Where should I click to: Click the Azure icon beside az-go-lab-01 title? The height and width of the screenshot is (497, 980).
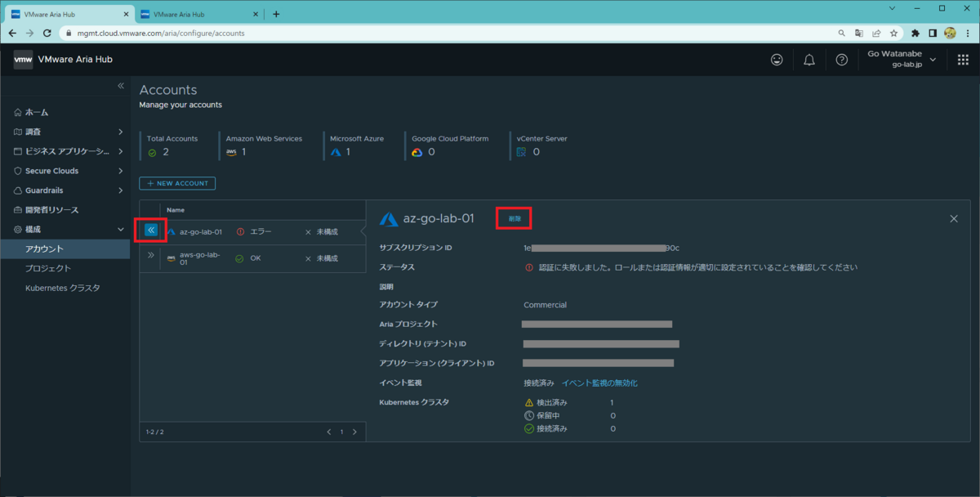pyautogui.click(x=389, y=219)
